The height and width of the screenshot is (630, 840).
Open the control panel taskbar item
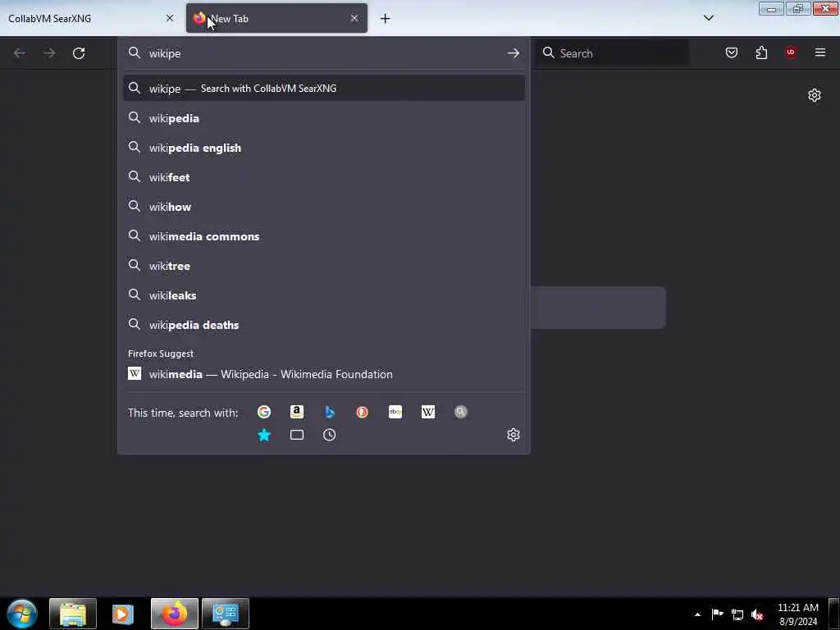(x=226, y=614)
